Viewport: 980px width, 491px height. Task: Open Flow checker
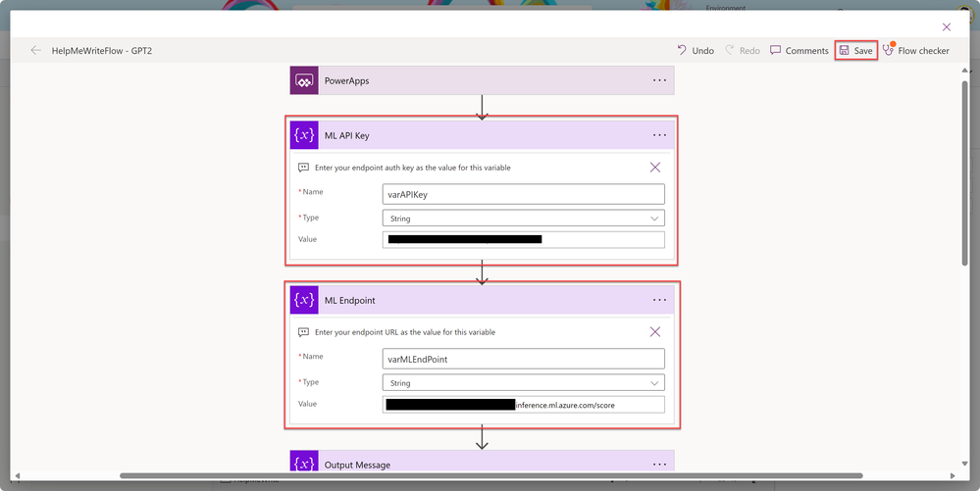coord(915,51)
